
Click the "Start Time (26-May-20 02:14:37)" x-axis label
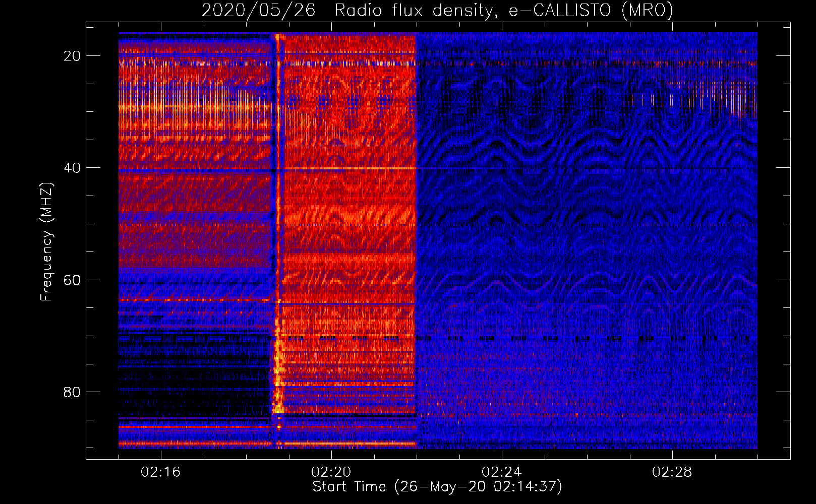437,487
